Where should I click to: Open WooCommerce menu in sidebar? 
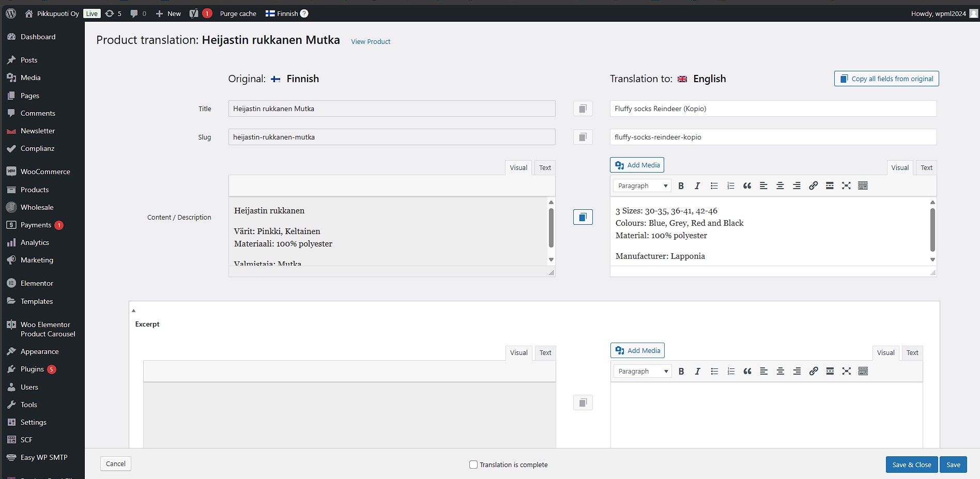tap(45, 172)
